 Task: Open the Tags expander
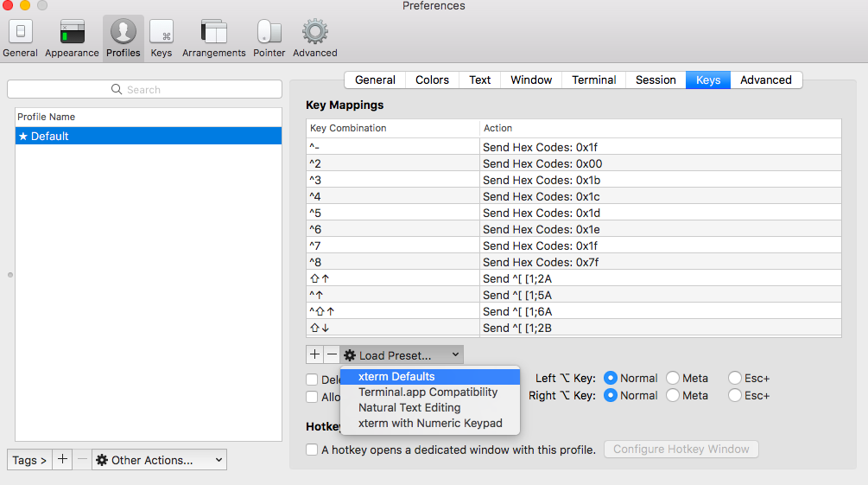click(x=29, y=460)
